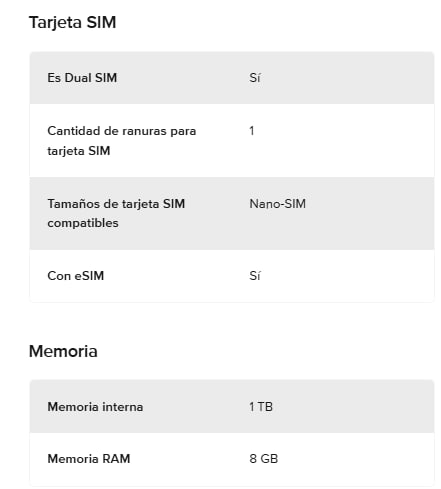The height and width of the screenshot is (489, 441).
Task: Select the Memoria RAM label
Action: [x=89, y=459]
